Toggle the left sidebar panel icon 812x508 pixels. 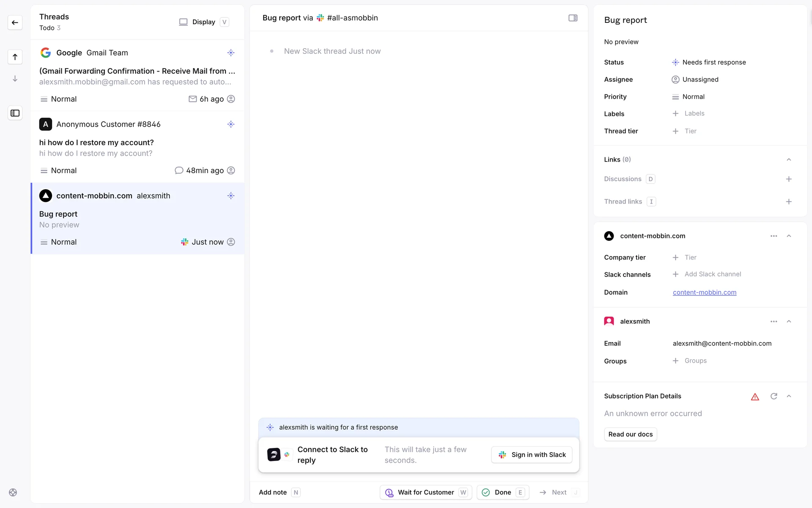[15, 113]
